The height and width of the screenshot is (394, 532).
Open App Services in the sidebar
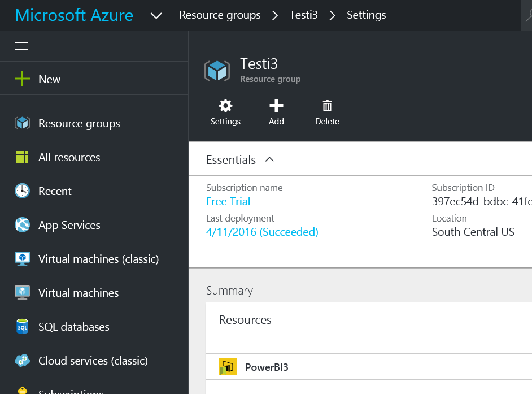tap(69, 225)
